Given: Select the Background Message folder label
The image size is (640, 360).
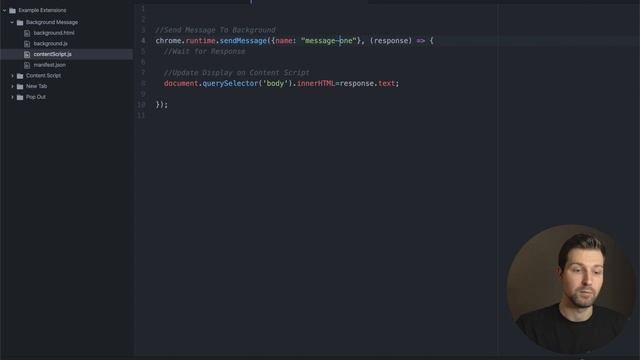Looking at the screenshot, I should pyautogui.click(x=52, y=22).
